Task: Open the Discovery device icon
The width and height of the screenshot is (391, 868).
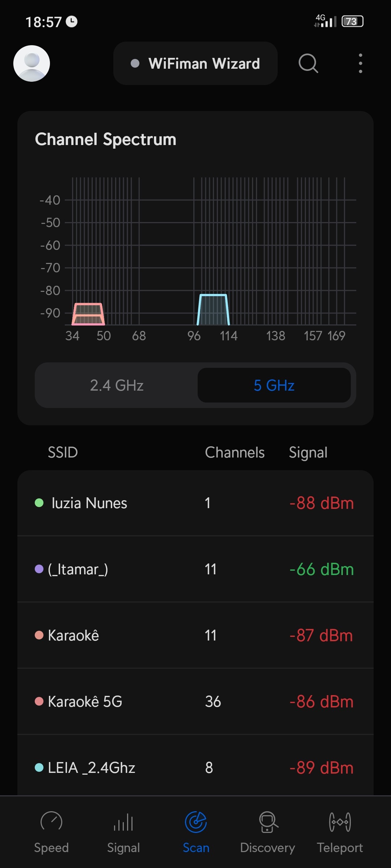Action: pyautogui.click(x=268, y=822)
